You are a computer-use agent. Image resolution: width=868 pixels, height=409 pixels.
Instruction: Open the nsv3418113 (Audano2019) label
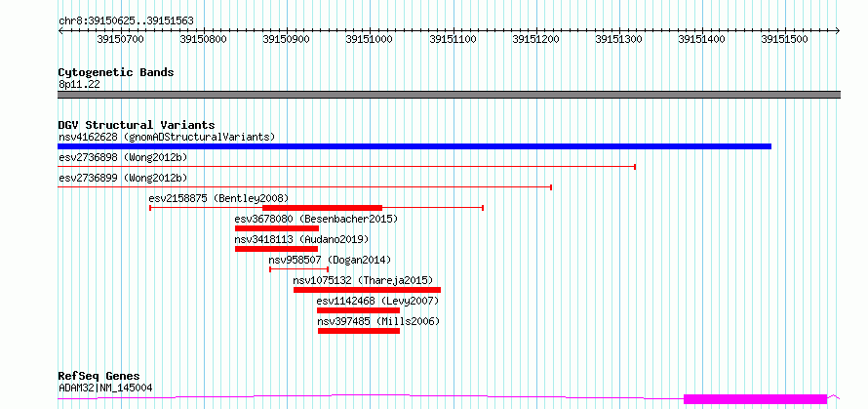(301, 239)
